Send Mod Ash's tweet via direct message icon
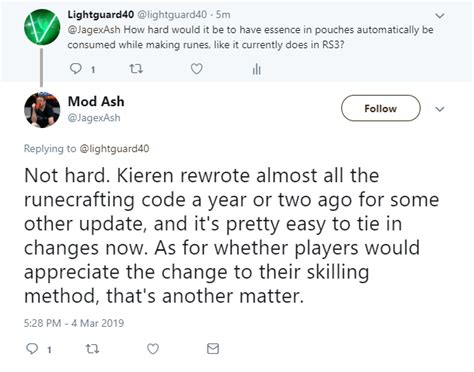Image resolution: width=474 pixels, height=372 pixels. (x=213, y=349)
